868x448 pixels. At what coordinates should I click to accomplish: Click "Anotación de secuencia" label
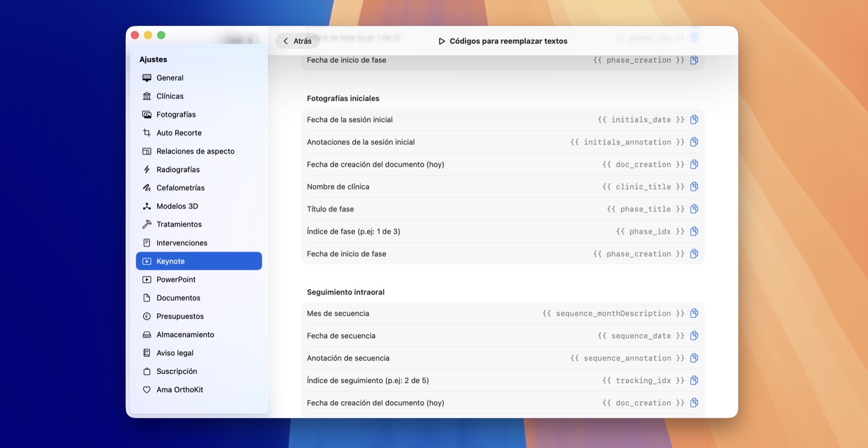[x=348, y=358]
